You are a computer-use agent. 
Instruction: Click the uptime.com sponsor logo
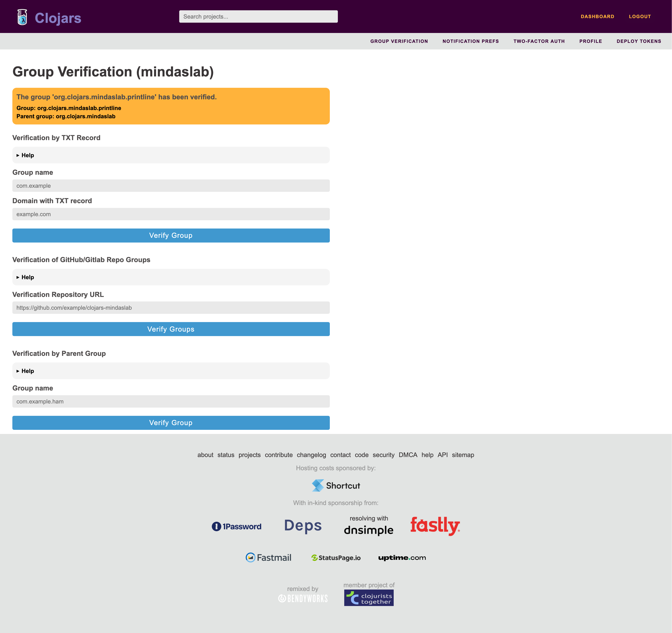(402, 558)
